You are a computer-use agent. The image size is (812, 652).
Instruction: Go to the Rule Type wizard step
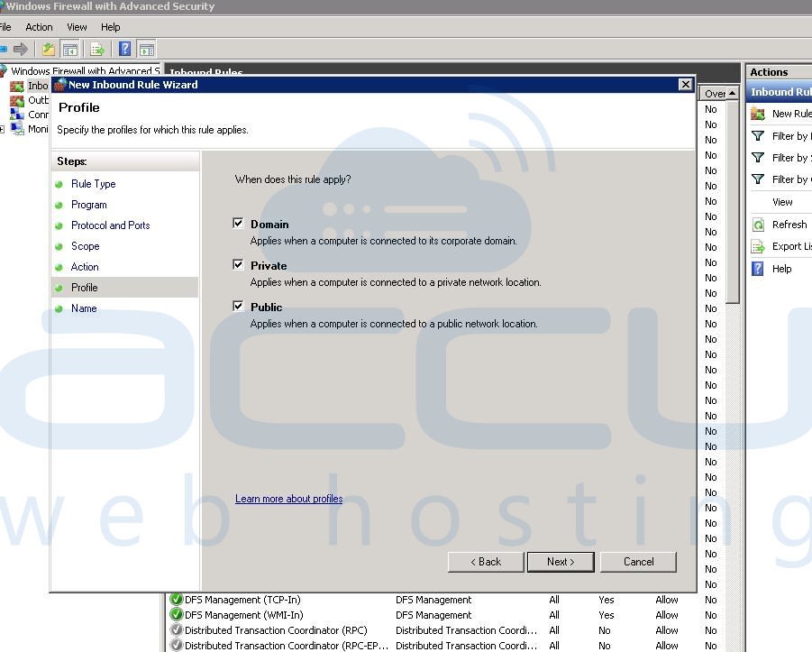tap(93, 184)
